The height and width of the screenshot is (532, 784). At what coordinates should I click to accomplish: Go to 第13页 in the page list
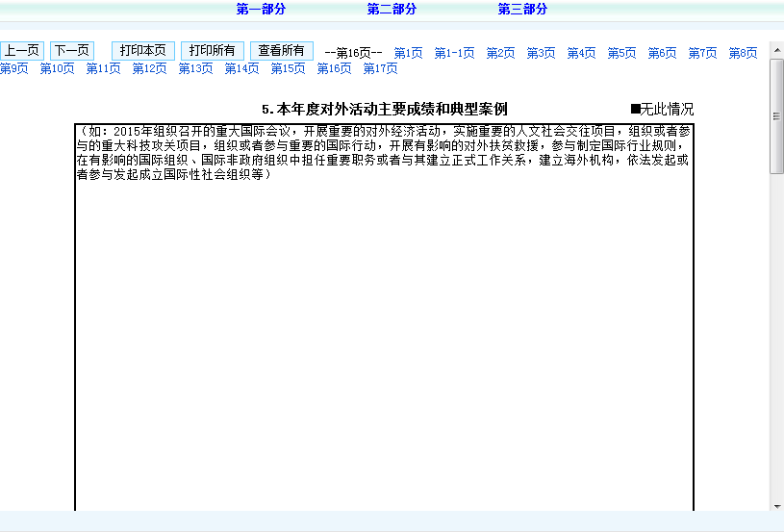pyautogui.click(x=195, y=69)
